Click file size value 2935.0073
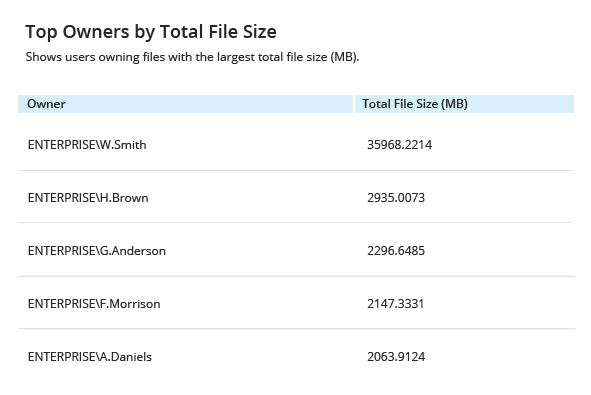The width and height of the screenshot is (591, 395). pyautogui.click(x=396, y=198)
